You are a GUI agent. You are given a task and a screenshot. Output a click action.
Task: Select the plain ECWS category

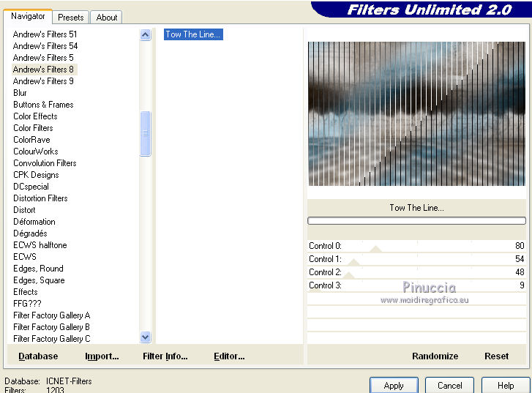[x=25, y=257]
